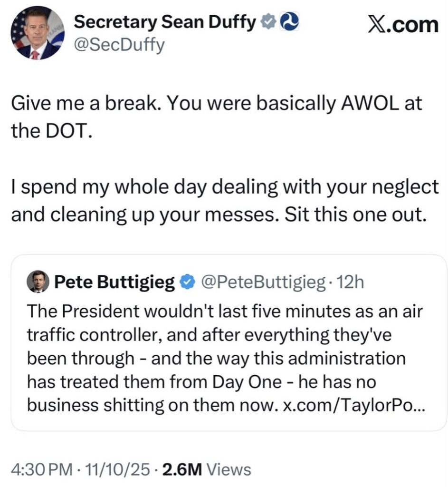Click Pete Buttigieg's blue verified badge
Screen dimensions: 448x487
pyautogui.click(x=189, y=283)
